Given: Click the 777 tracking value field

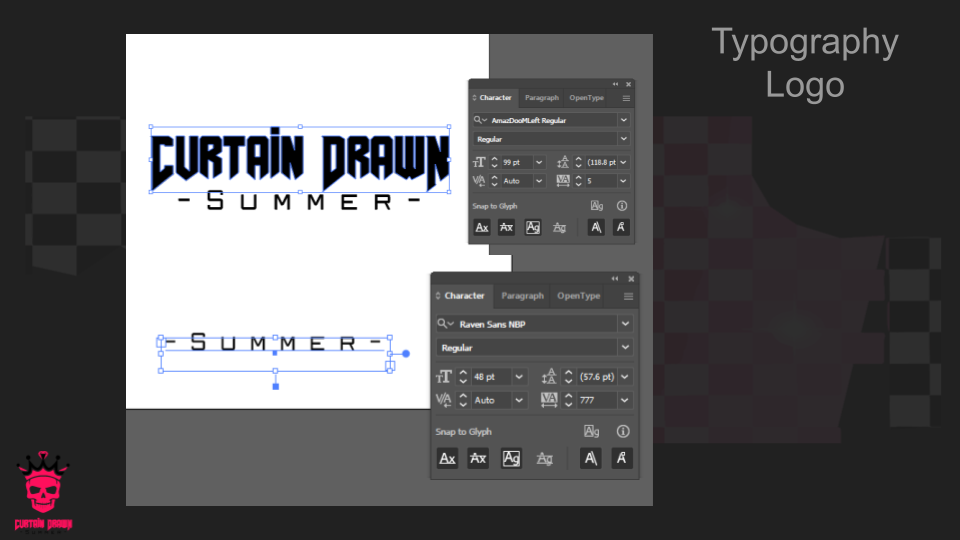Looking at the screenshot, I should tap(597, 400).
